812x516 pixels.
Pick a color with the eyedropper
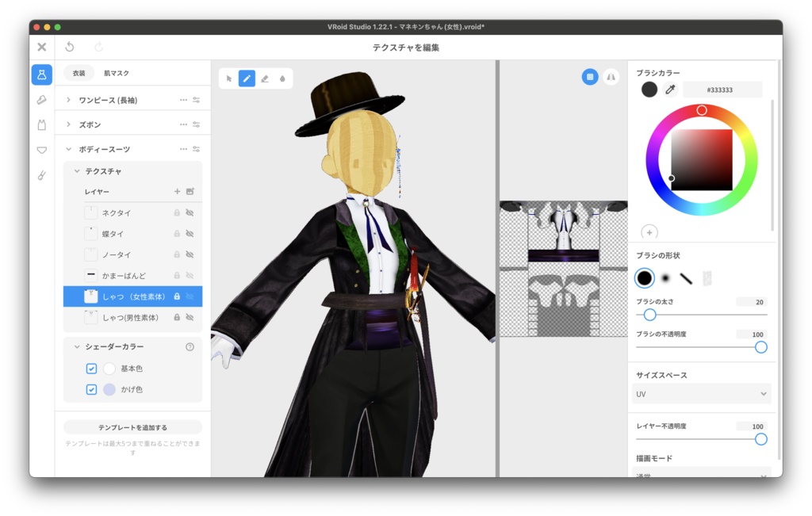[670, 90]
